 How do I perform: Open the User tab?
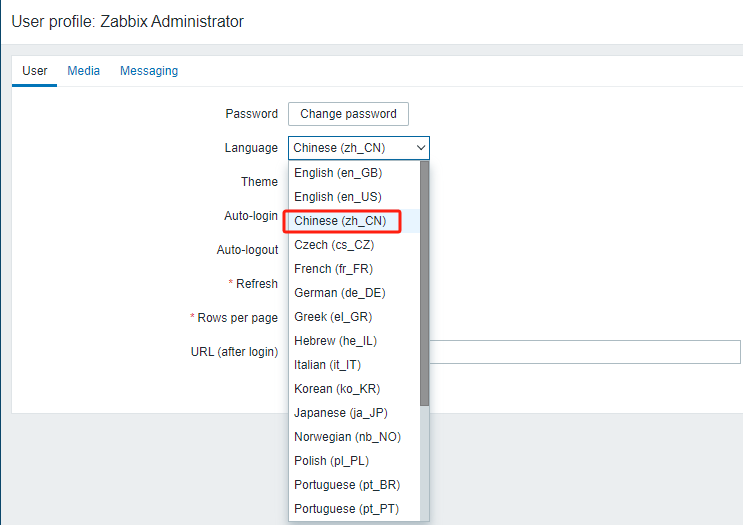click(35, 71)
